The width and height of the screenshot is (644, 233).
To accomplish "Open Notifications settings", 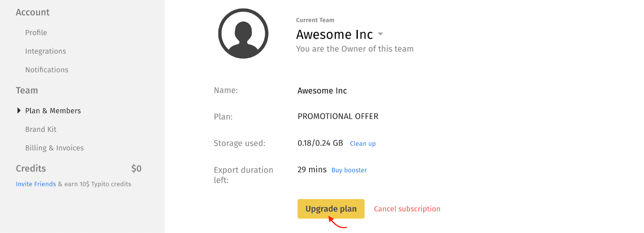I will [x=47, y=70].
